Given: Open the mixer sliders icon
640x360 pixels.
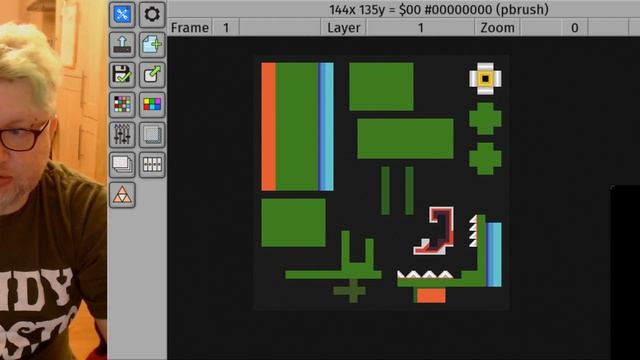Looking at the screenshot, I should (x=122, y=135).
